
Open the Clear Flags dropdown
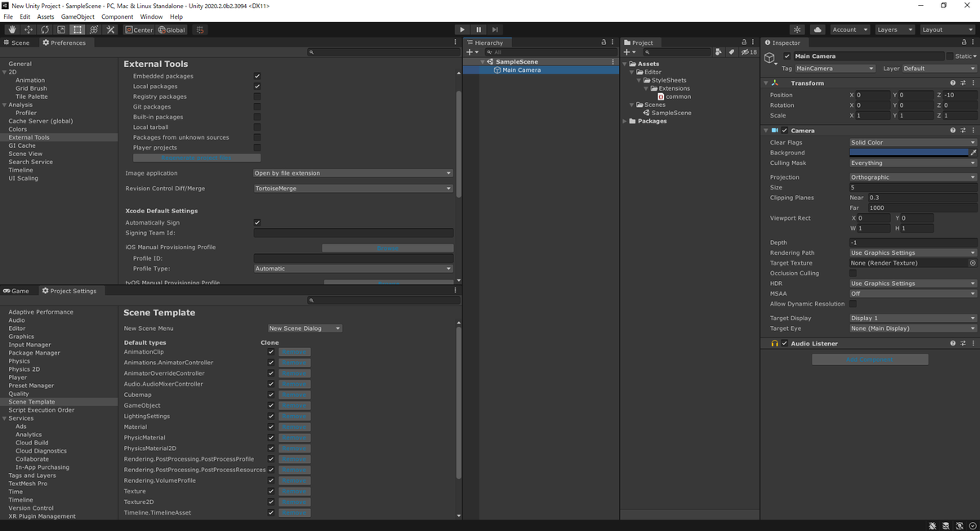(x=913, y=142)
